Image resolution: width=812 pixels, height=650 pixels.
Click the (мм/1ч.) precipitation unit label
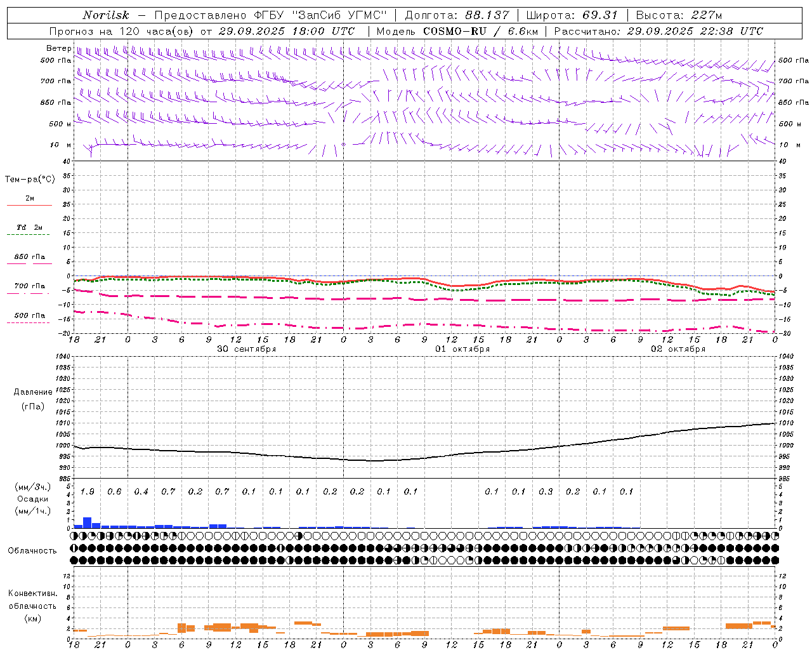[32, 511]
